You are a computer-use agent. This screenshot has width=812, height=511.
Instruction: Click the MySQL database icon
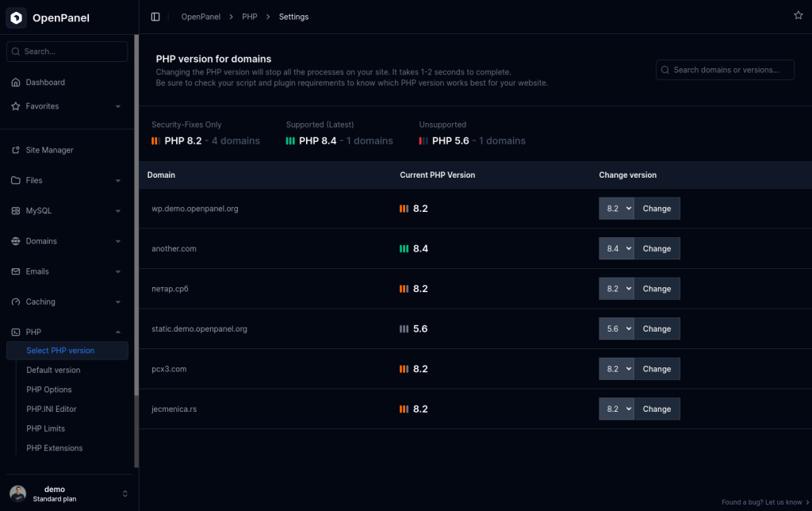pos(16,211)
